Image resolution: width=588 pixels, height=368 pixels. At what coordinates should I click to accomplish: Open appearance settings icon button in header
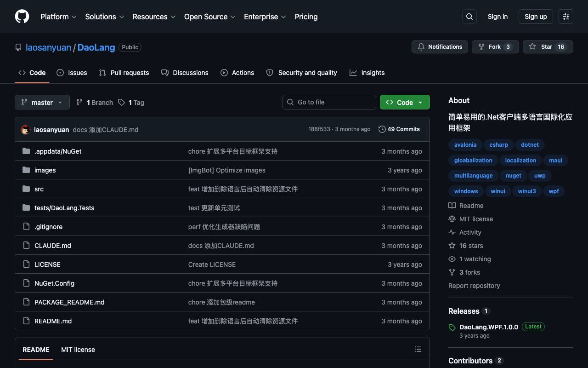pos(566,17)
